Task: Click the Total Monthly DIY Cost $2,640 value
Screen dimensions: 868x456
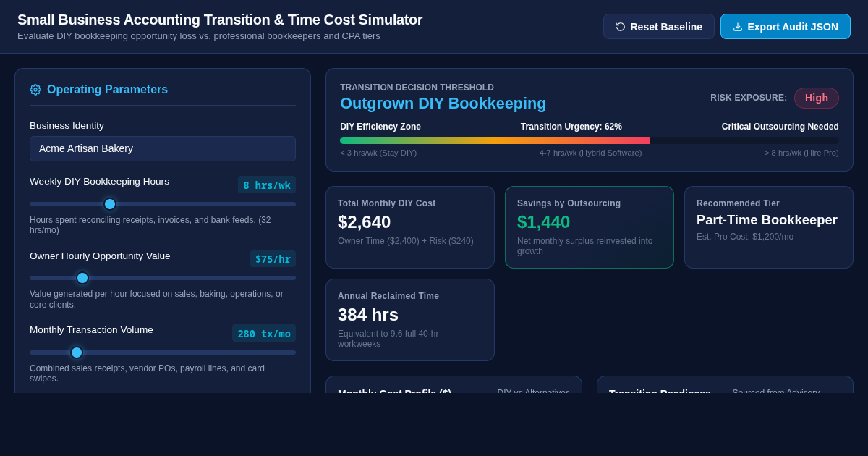Action: coord(365,222)
